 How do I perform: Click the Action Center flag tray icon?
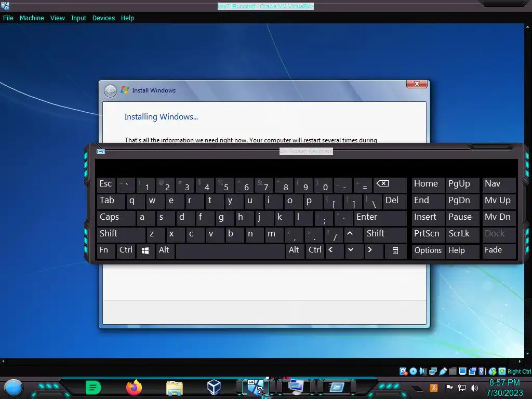(449, 388)
